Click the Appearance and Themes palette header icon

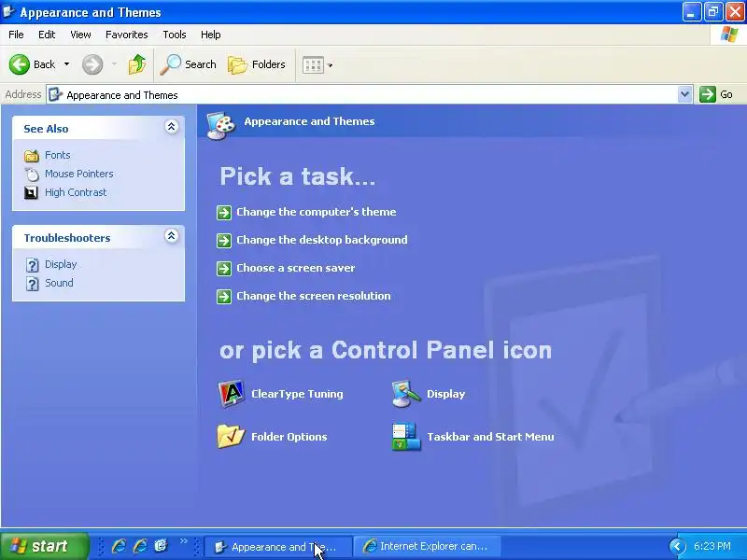click(x=221, y=126)
